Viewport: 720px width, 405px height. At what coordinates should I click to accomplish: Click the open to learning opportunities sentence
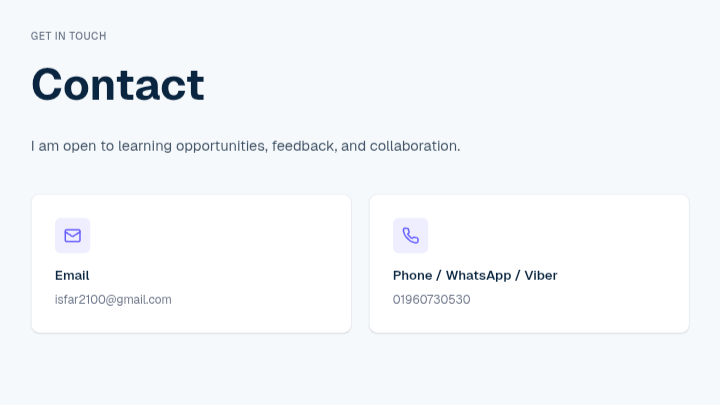tap(246, 146)
